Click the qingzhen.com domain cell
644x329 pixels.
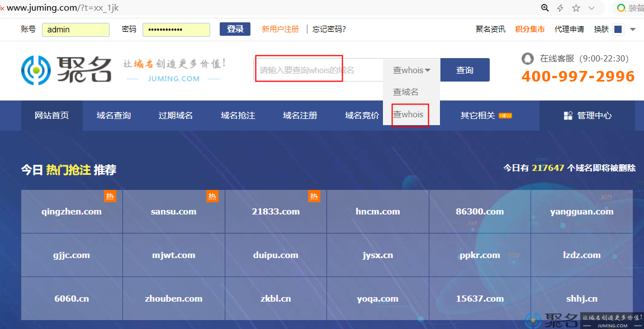point(72,212)
